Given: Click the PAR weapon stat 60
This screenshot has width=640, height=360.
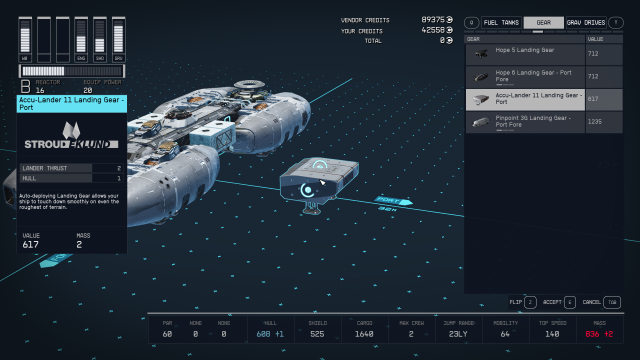Looking at the screenshot, I should pyautogui.click(x=167, y=330).
